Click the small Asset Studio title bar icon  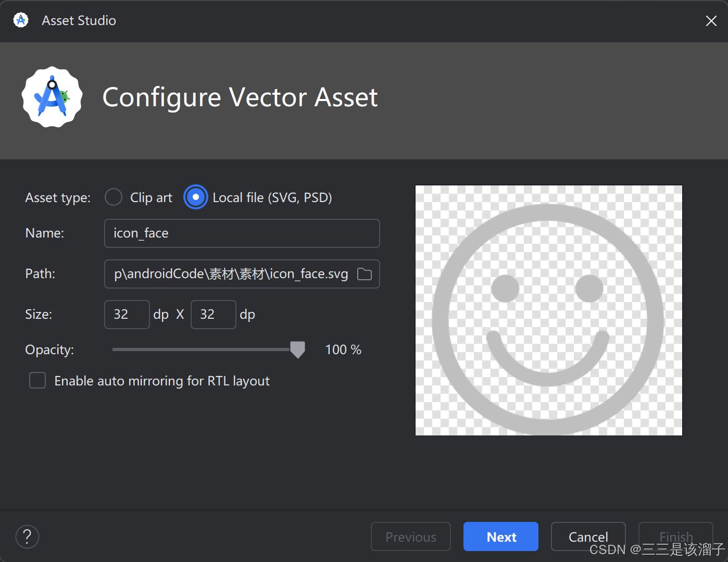pyautogui.click(x=21, y=20)
